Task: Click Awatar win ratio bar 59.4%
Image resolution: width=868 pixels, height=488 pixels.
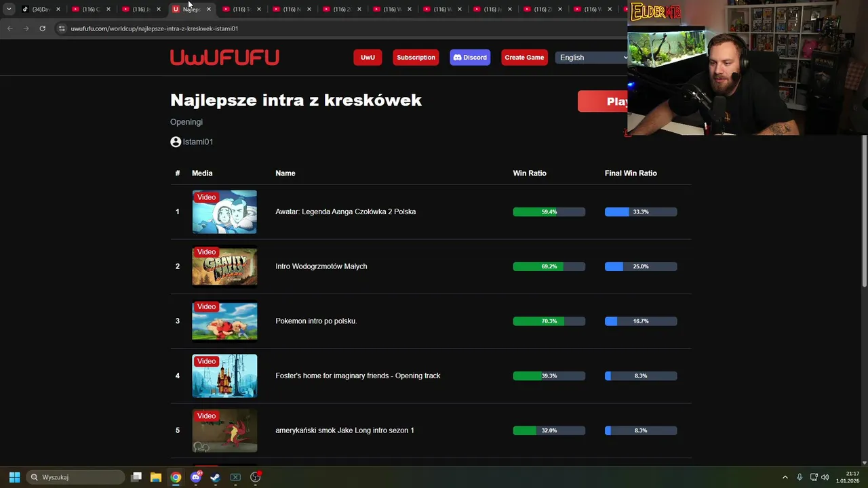Action: (x=549, y=212)
